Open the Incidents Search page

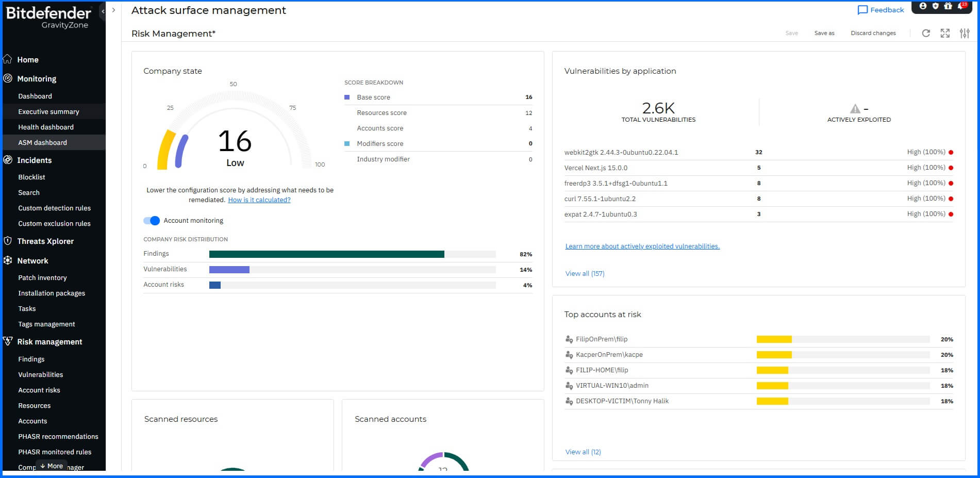29,193
